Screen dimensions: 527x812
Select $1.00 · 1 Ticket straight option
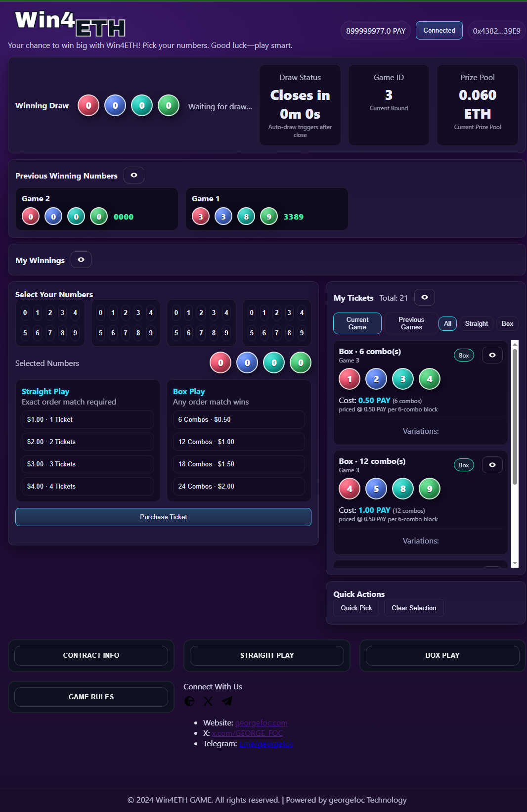point(88,419)
